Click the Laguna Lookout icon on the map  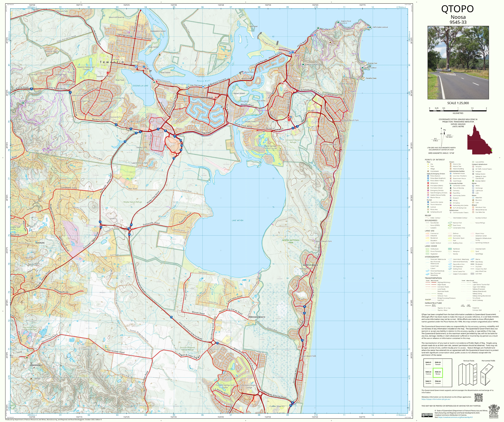(303, 64)
